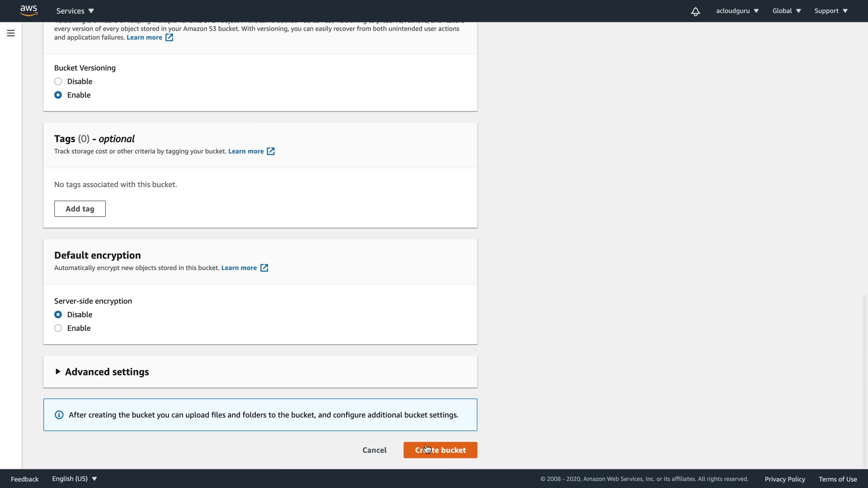Click the page's vertical scrollbar
This screenshot has width=868, height=488.
(864, 380)
